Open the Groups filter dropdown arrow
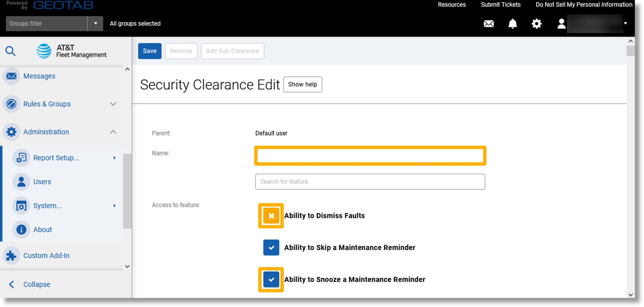Viewport: 644px width, 307px height. coord(95,23)
